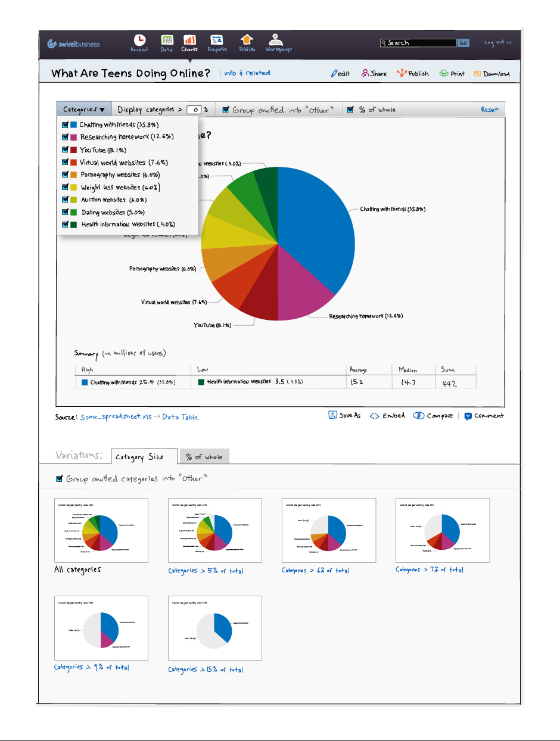Switch to the '% of whole' variations tab

tap(204, 457)
